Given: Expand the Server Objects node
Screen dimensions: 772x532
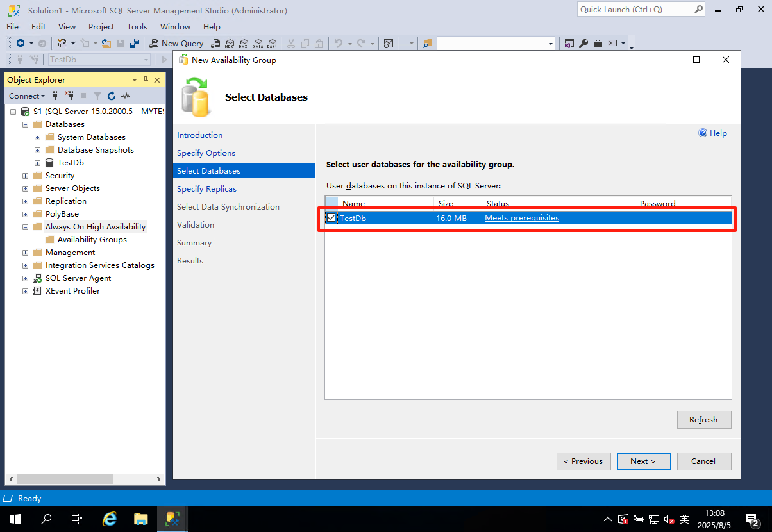Looking at the screenshot, I should click(25, 188).
